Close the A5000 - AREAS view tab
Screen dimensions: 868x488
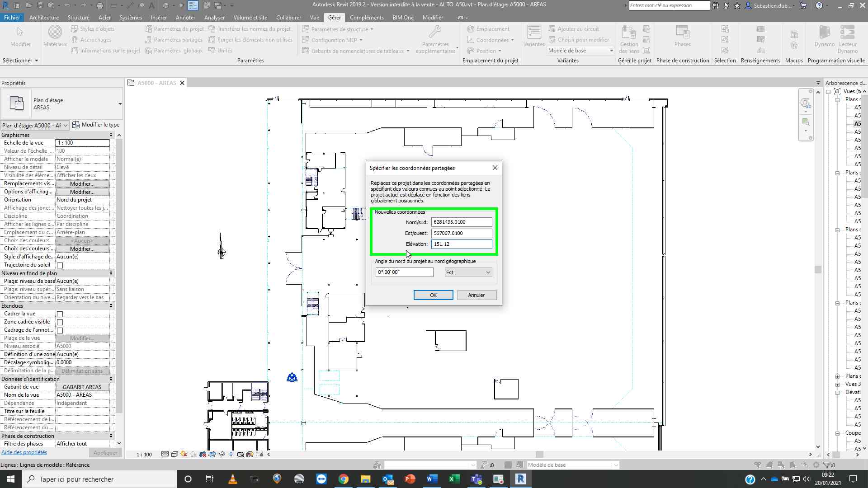pos(182,83)
